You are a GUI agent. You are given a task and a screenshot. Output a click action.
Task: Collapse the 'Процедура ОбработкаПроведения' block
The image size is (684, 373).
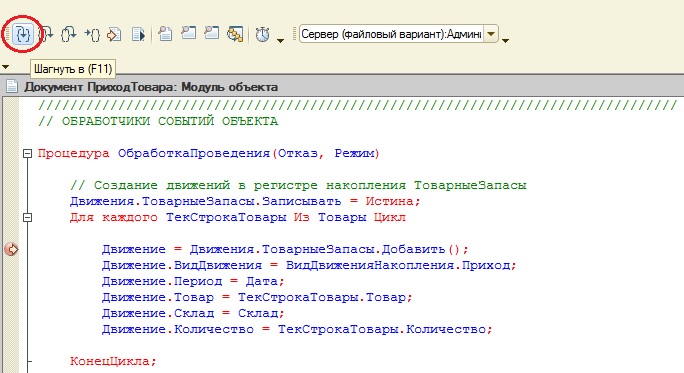pyautogui.click(x=27, y=153)
